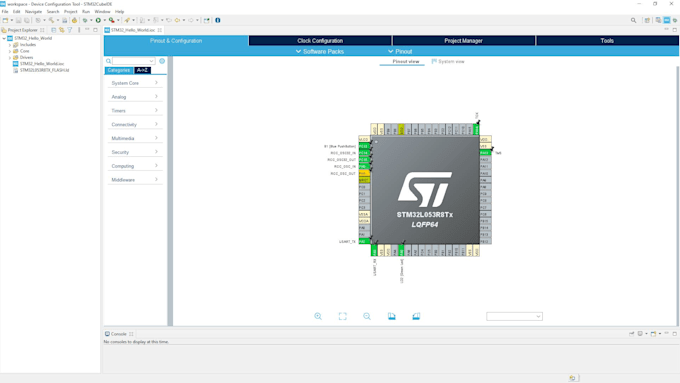Click the Console pin icon

(x=631, y=334)
